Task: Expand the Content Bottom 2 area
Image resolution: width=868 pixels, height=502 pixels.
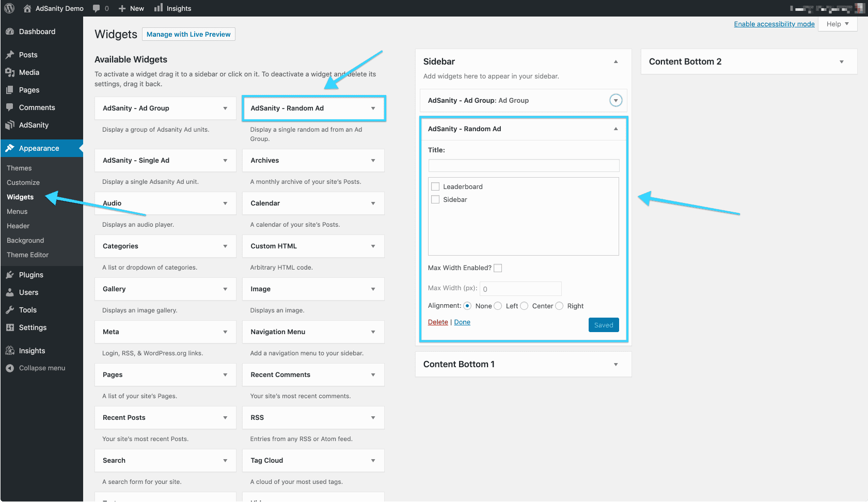Action: tap(842, 62)
